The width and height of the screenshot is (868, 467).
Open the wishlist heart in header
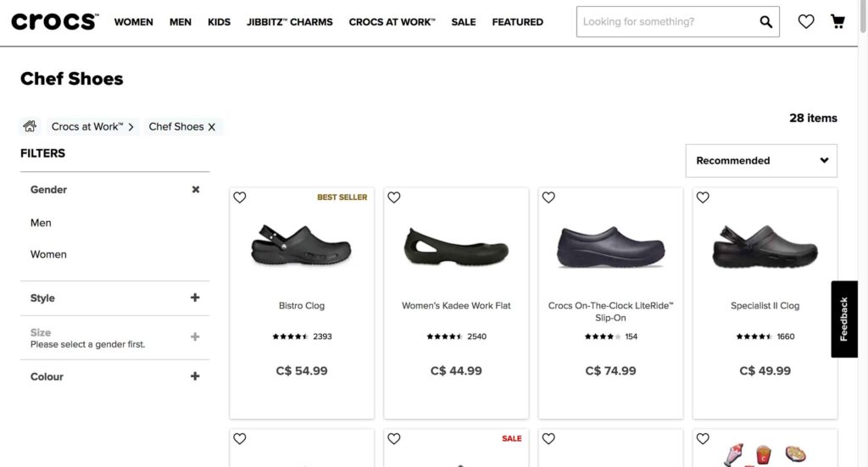tap(806, 22)
